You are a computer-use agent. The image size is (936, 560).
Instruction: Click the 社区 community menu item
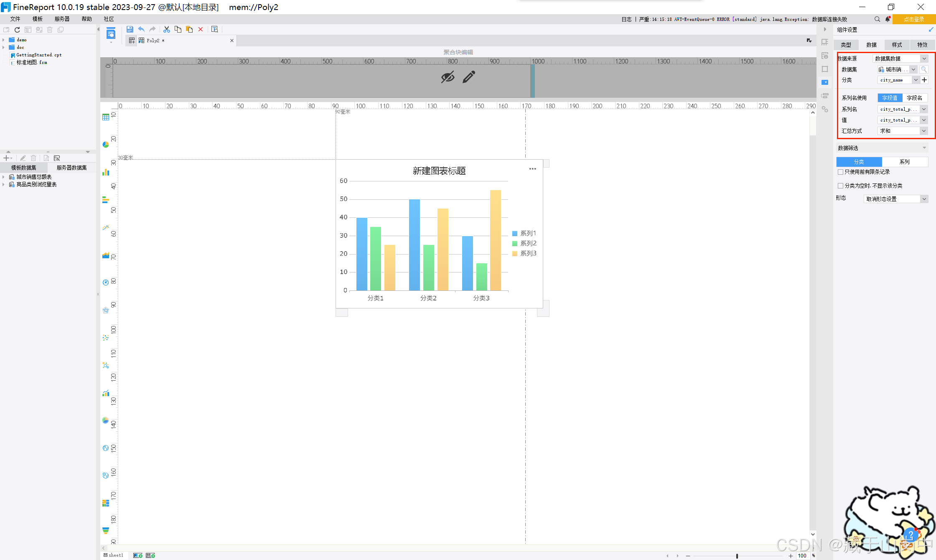click(109, 19)
